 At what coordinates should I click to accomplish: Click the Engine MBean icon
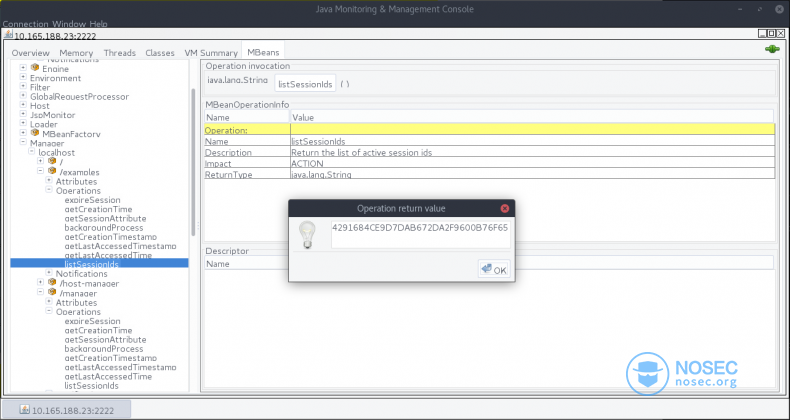pyautogui.click(x=35, y=67)
